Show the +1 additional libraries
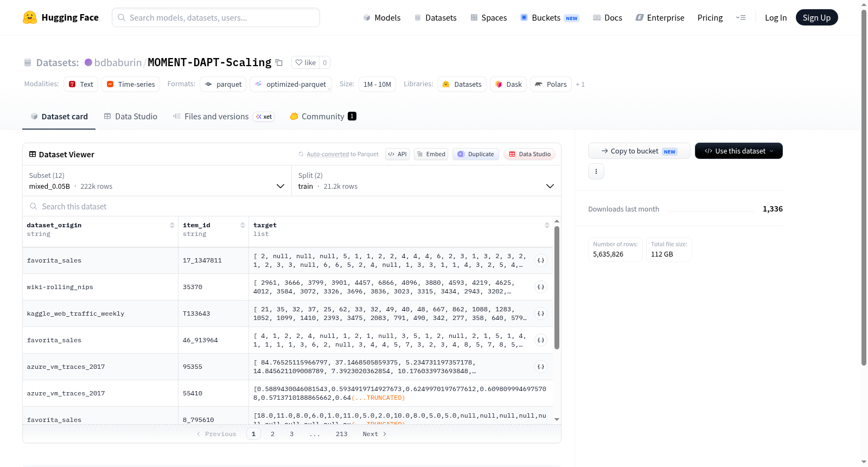 click(x=580, y=84)
